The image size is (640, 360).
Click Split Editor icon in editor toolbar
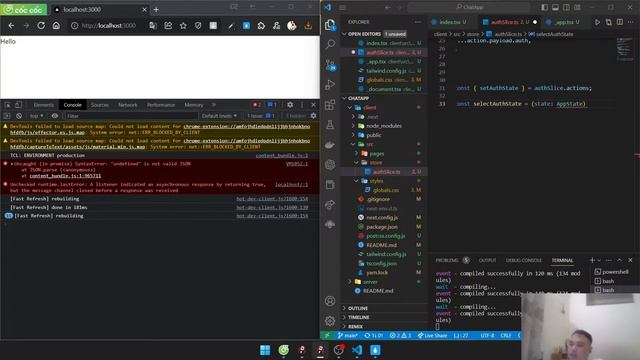(x=620, y=22)
